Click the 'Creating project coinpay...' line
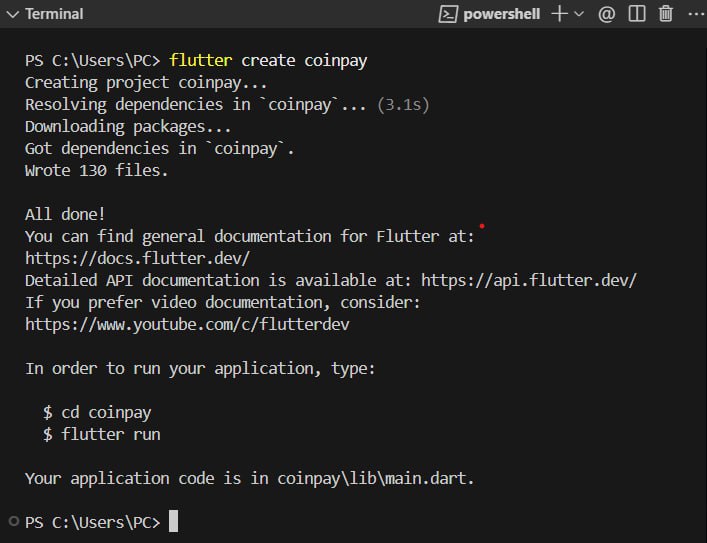Image resolution: width=707 pixels, height=543 pixels. click(146, 83)
